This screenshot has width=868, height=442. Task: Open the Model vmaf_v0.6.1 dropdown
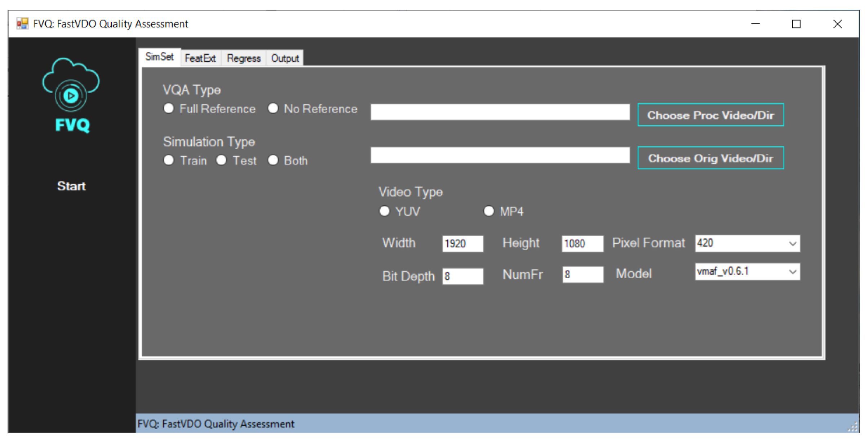point(793,271)
